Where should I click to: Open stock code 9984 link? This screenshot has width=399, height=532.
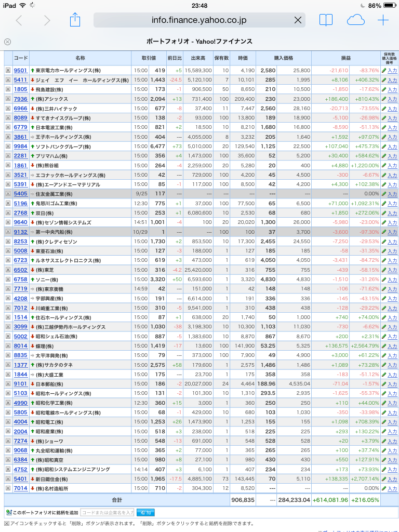(21, 147)
